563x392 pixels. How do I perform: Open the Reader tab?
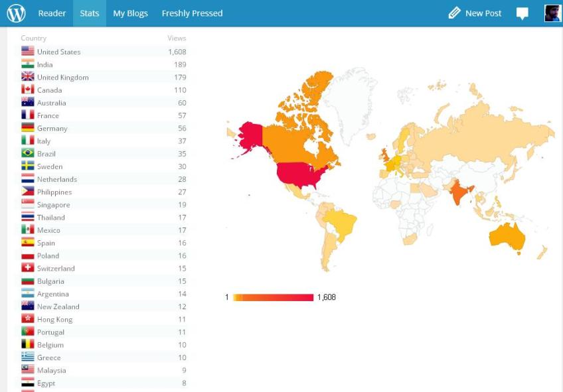tap(52, 13)
